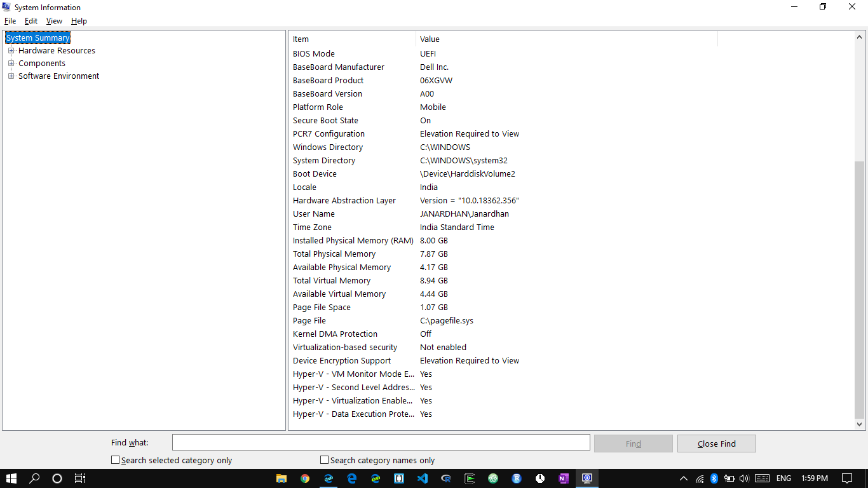This screenshot has width=868, height=488.
Task: Enable Search selected category only checkbox
Action: click(x=116, y=459)
